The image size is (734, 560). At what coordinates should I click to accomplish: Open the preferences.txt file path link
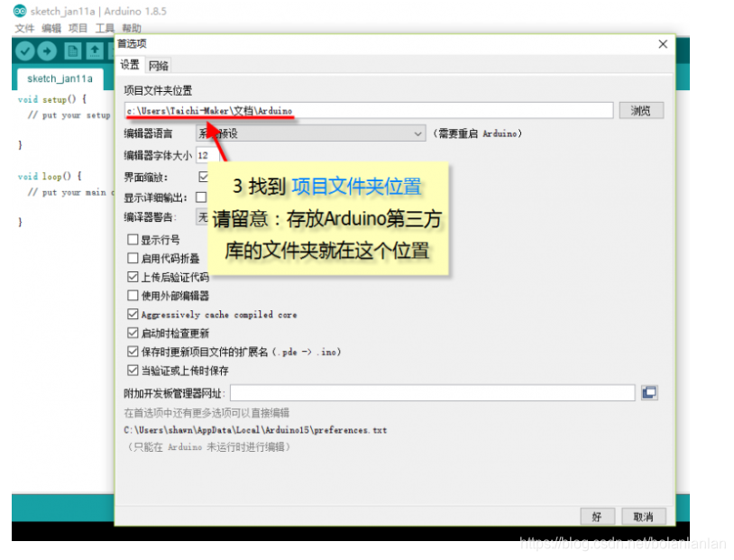255,430
